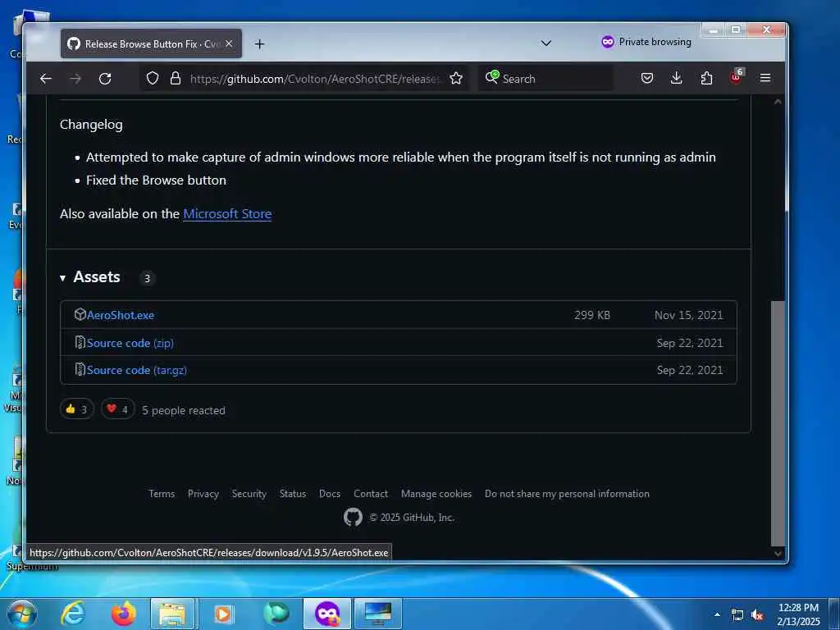
Task: Click the site padlock security icon
Action: click(176, 79)
